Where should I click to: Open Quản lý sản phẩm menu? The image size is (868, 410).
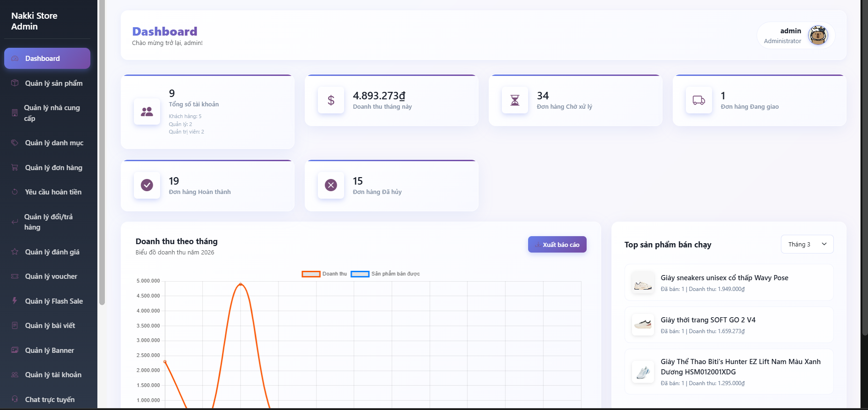[53, 83]
